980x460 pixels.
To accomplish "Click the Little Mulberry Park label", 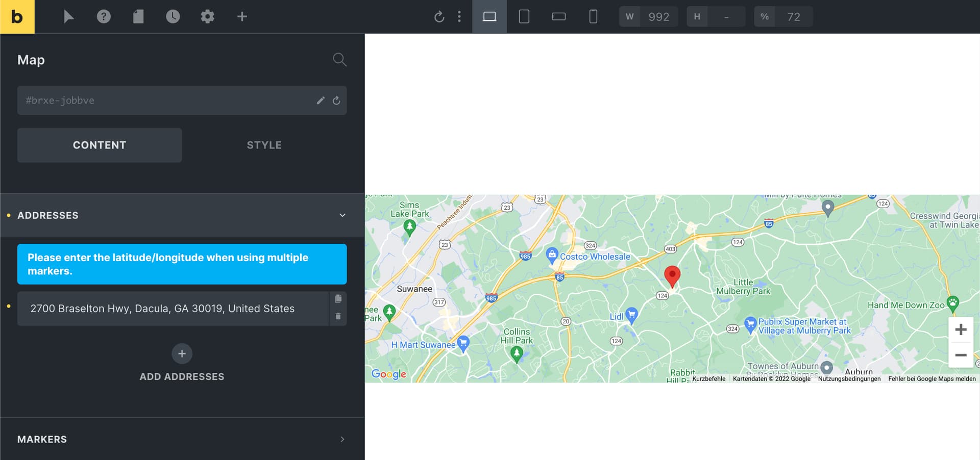I will click(743, 287).
